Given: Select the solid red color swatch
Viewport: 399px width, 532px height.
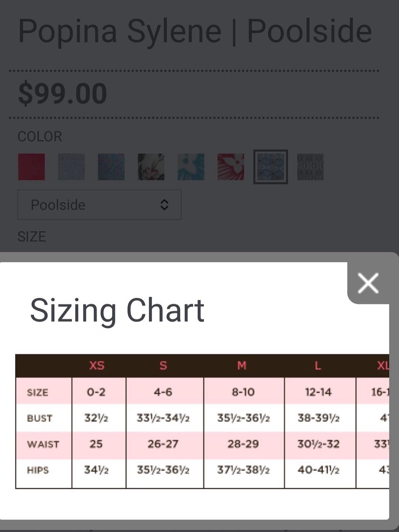Looking at the screenshot, I should [x=31, y=167].
